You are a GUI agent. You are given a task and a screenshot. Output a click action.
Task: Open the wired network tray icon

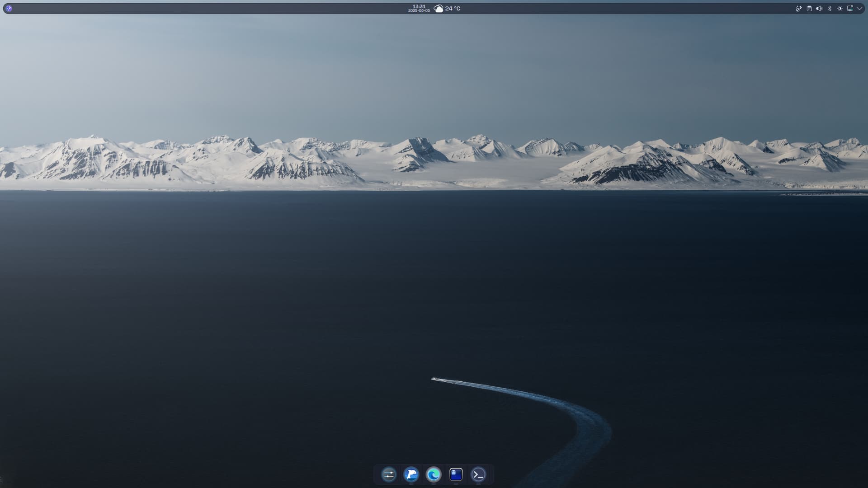click(849, 9)
